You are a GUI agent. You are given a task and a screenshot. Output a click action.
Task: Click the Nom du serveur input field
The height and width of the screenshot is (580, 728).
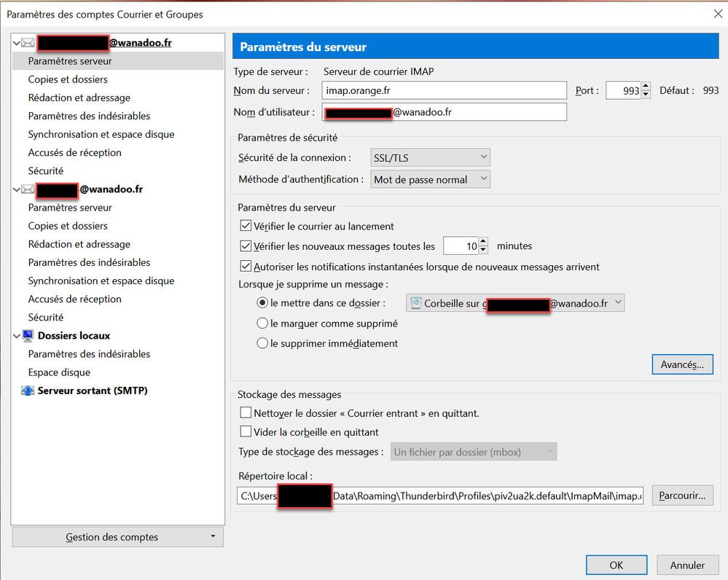click(444, 90)
